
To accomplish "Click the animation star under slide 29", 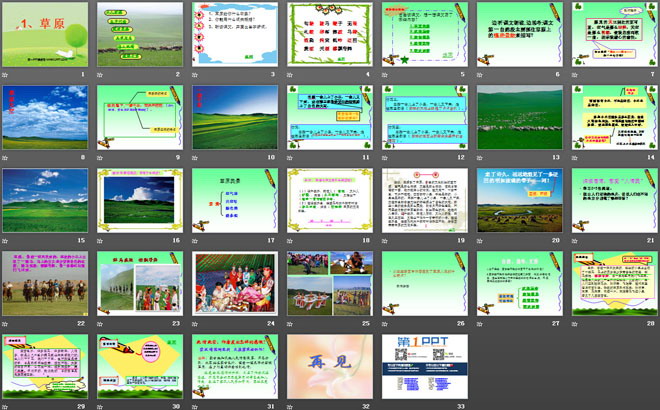I will pos(5,405).
